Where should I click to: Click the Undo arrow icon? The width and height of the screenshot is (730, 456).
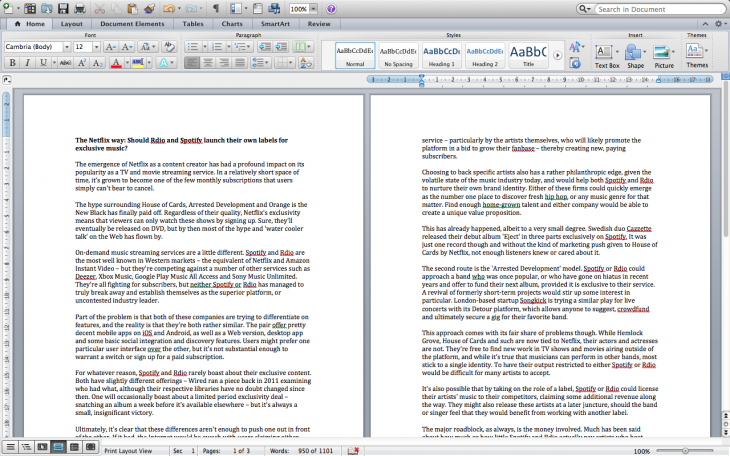click(168, 8)
